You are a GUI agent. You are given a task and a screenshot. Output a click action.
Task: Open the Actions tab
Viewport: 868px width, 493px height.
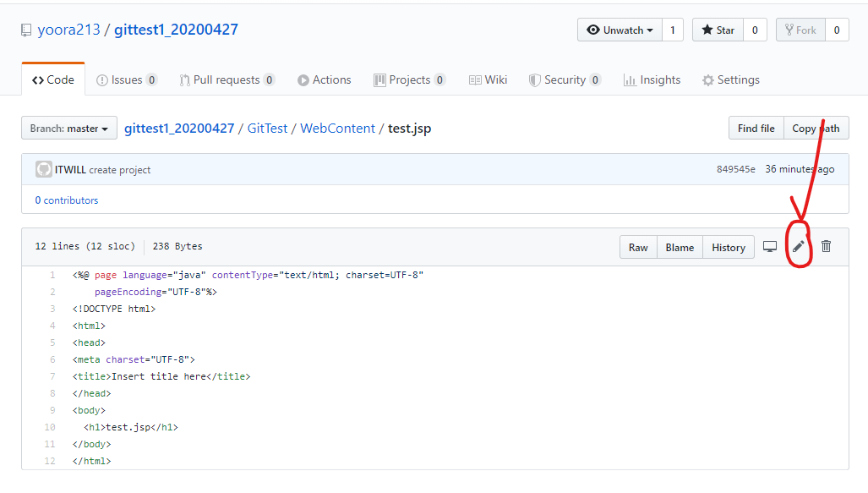coord(325,79)
